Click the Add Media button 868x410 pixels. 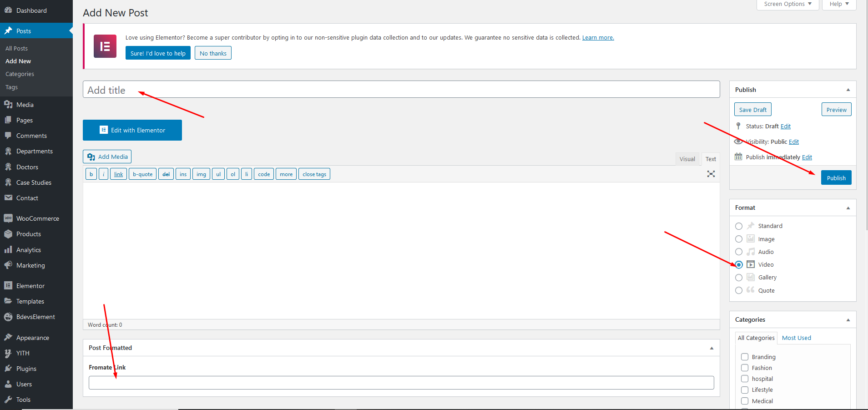pyautogui.click(x=107, y=157)
